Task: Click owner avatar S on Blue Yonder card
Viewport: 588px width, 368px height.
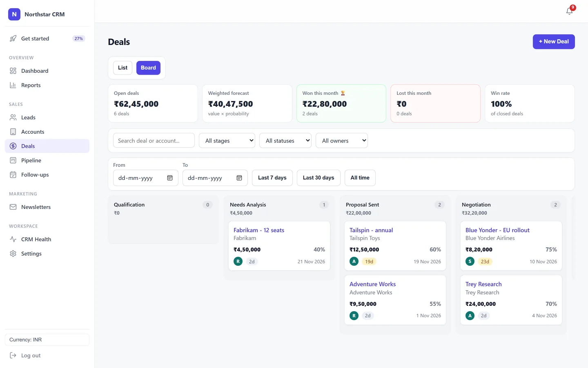Action: (470, 261)
